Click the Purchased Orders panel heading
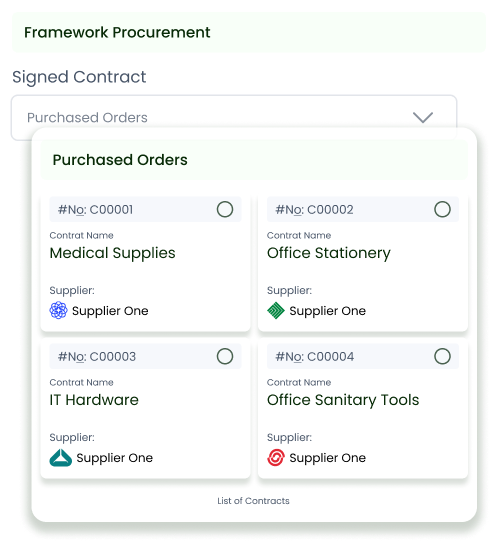Screen dimensions: 498x543 click(120, 160)
